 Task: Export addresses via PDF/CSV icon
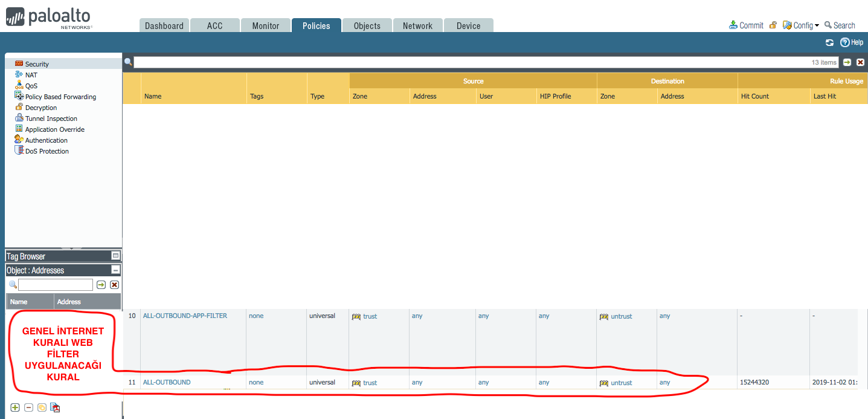coord(55,408)
